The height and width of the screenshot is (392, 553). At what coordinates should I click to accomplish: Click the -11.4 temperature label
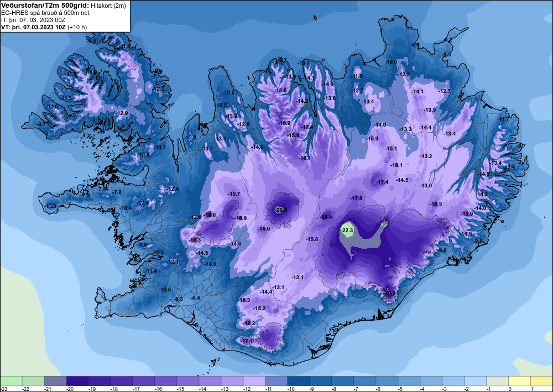click(x=152, y=271)
